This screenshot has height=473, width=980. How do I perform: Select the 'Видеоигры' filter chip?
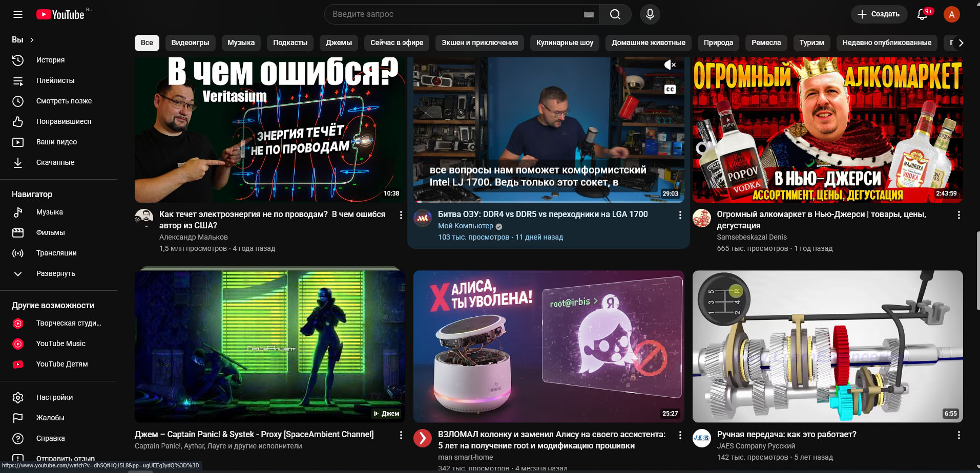190,42
